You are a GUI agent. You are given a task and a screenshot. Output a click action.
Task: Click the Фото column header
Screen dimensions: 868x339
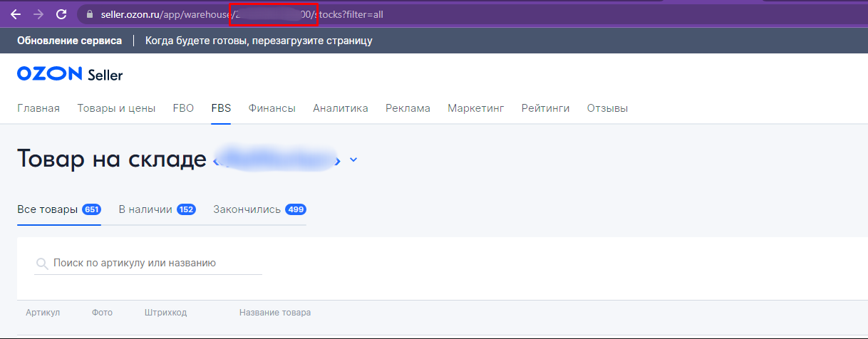pos(102,313)
